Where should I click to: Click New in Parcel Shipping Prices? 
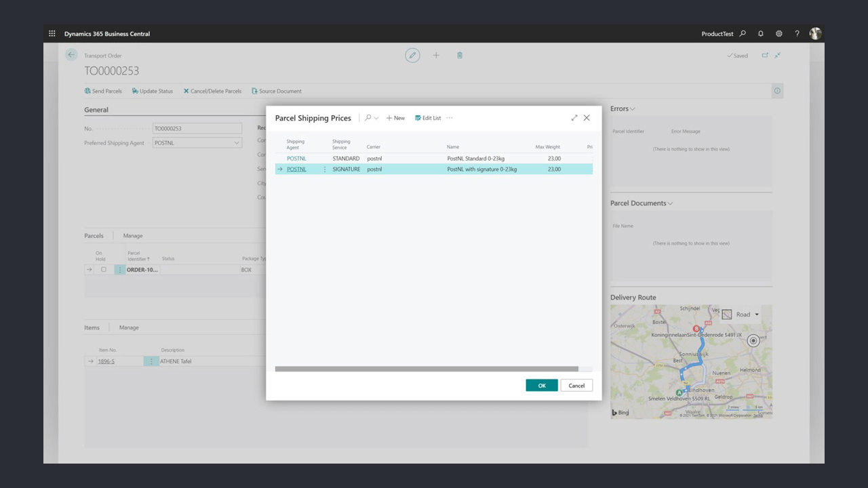click(395, 118)
